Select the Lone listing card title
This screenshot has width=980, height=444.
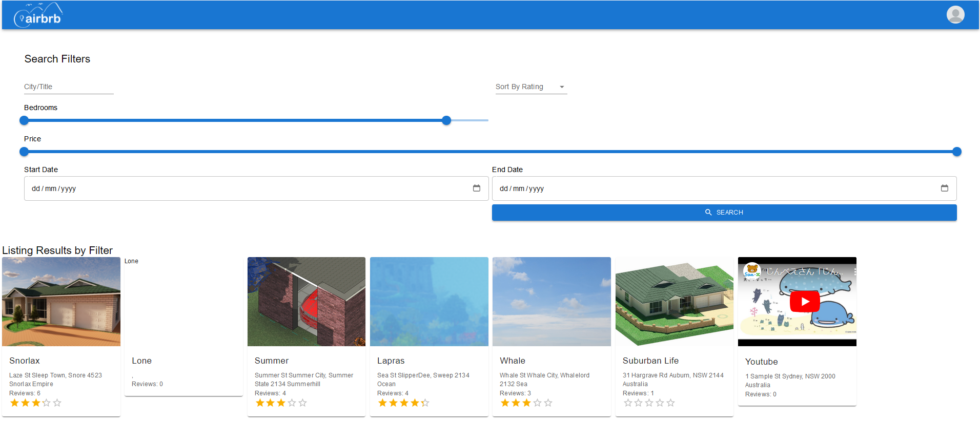tap(141, 361)
